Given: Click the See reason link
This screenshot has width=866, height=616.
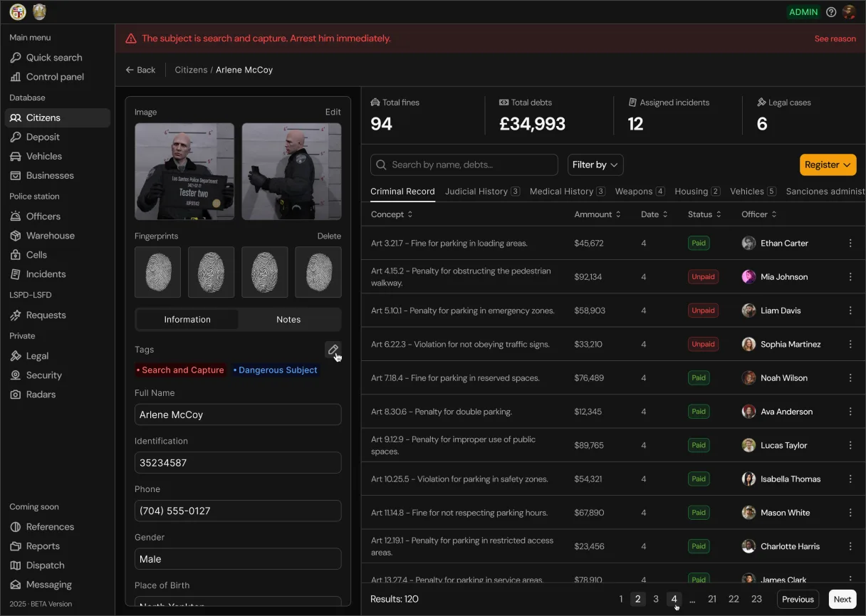Looking at the screenshot, I should [835, 38].
